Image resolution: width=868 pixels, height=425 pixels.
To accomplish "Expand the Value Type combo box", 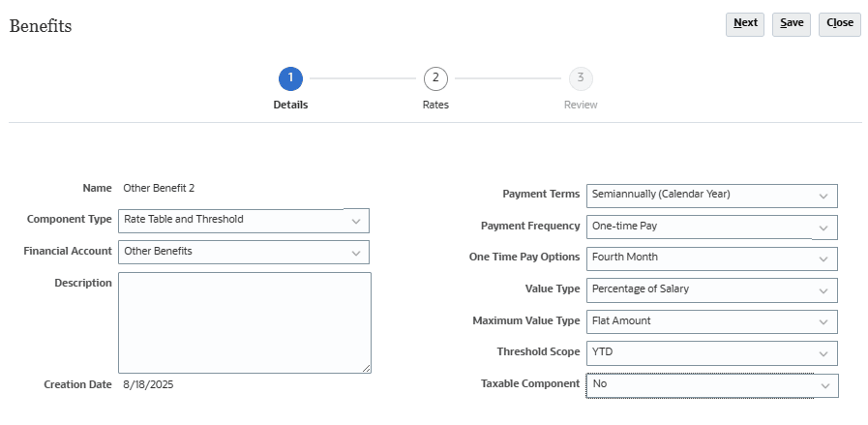I will pos(712,290).
